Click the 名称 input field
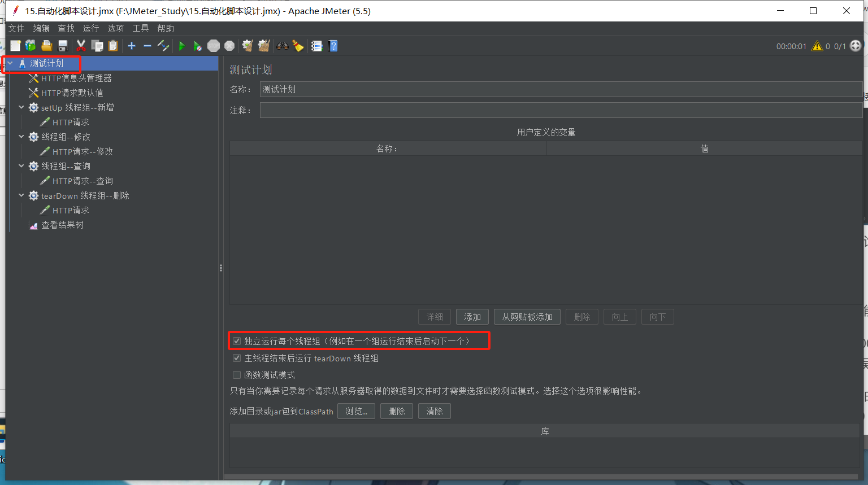Viewport: 868px width, 485px height. pyautogui.click(x=561, y=89)
